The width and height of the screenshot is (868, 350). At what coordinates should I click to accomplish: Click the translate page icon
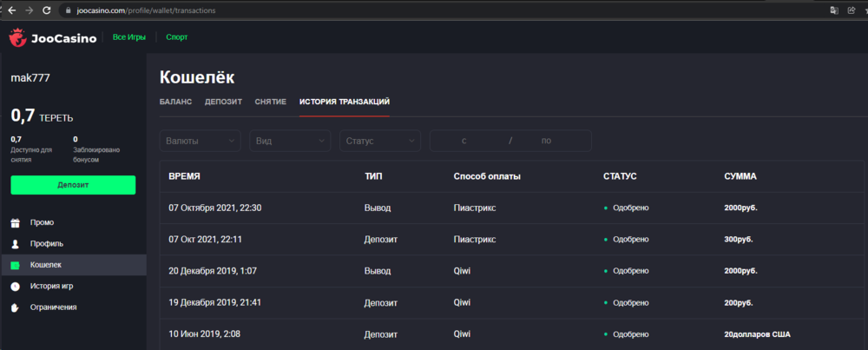833,10
